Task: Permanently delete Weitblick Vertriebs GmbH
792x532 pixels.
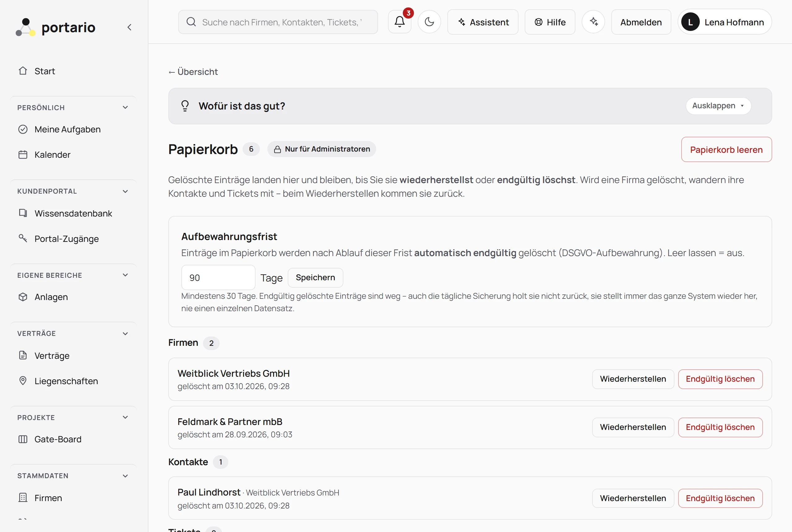Action: click(720, 379)
